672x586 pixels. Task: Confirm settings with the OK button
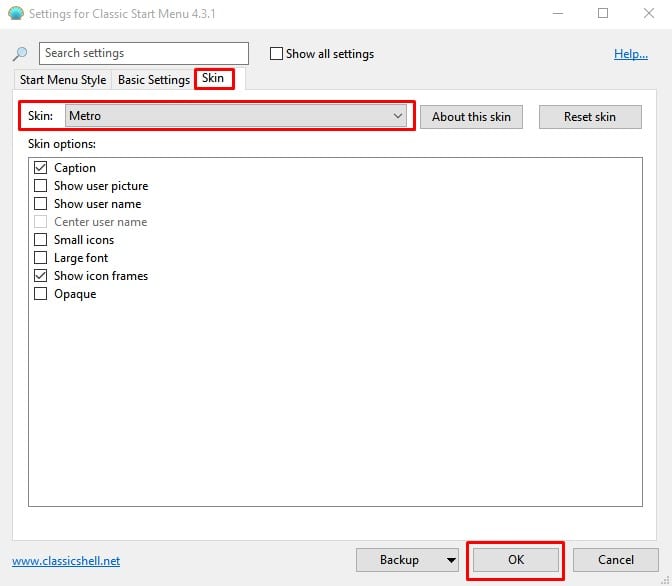[516, 559]
